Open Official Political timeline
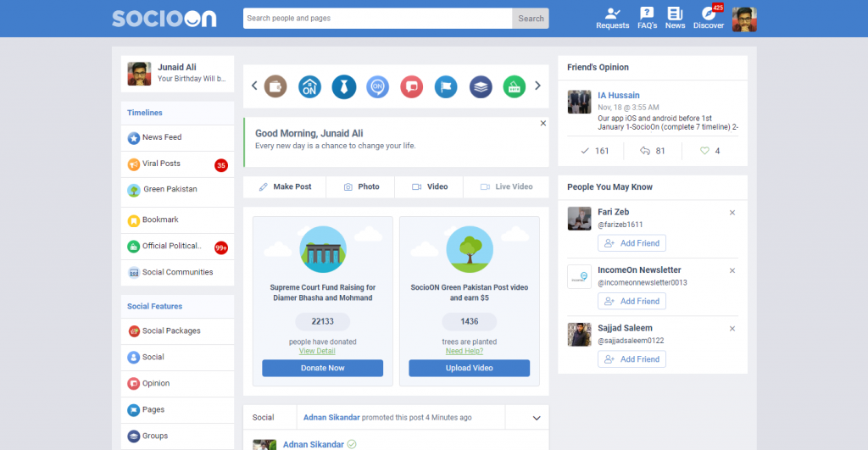This screenshot has height=450, width=868. pyautogui.click(x=177, y=247)
